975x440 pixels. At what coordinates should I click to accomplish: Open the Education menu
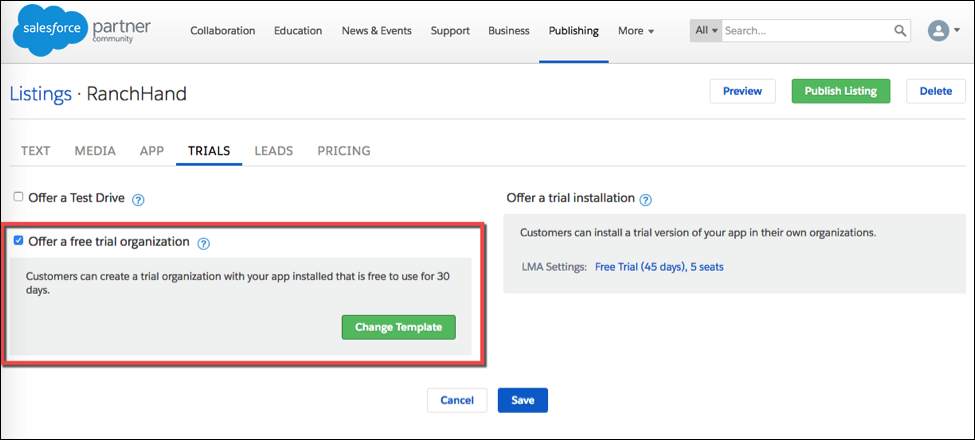(298, 30)
